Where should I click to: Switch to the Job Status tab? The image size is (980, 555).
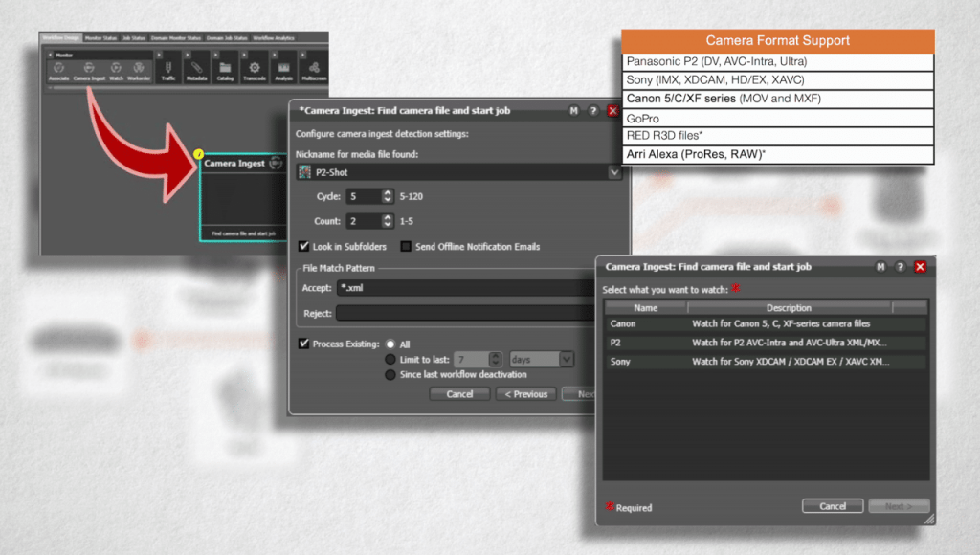click(x=135, y=38)
